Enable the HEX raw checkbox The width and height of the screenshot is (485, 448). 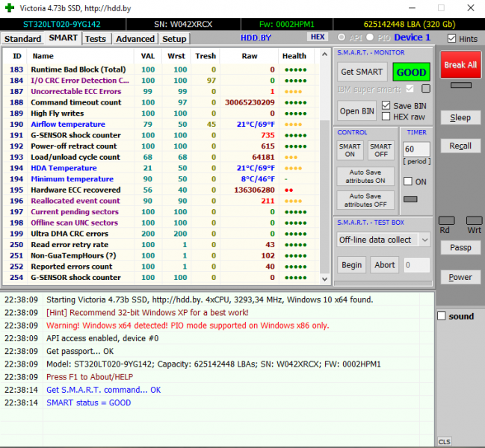[386, 116]
